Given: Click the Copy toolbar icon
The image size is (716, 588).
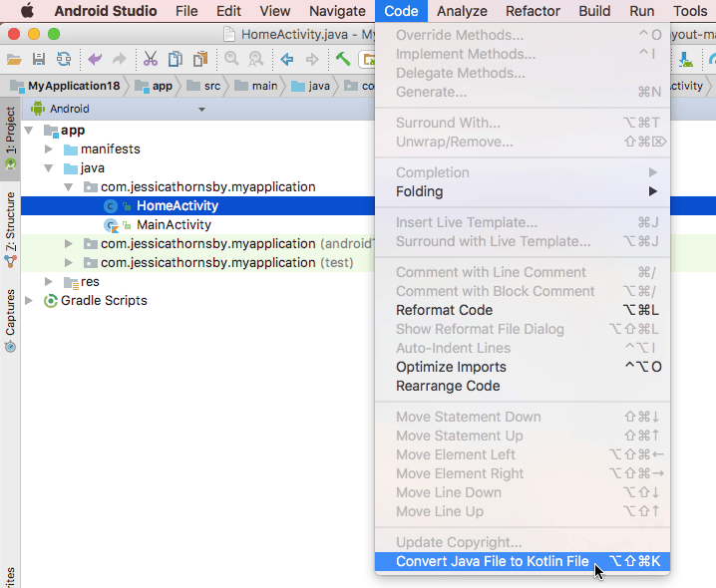Looking at the screenshot, I should point(176,60).
